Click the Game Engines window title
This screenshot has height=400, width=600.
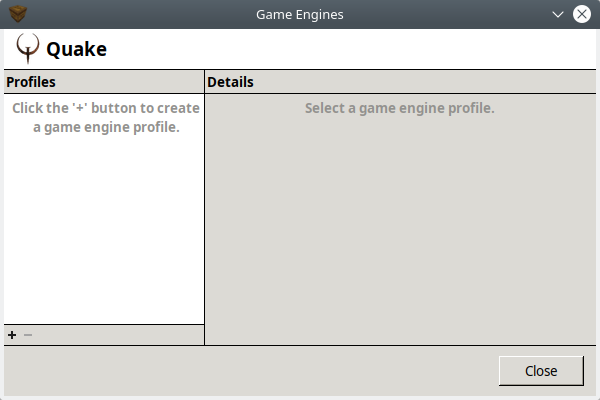pos(300,15)
